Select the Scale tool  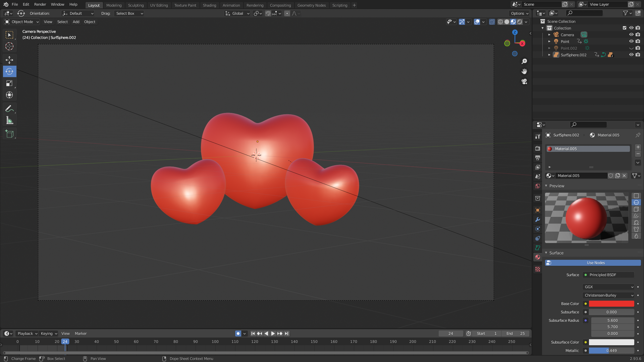click(9, 83)
